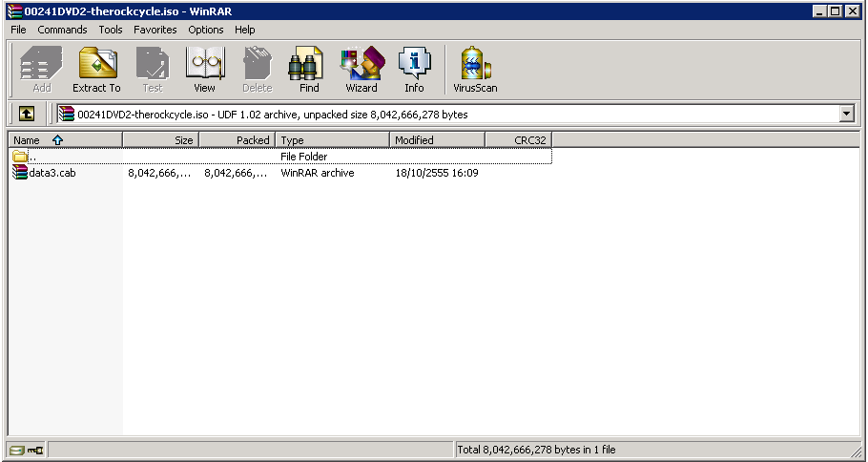Click the Delete toolbar icon
Viewport: 868px width, 462px height.
(x=258, y=70)
